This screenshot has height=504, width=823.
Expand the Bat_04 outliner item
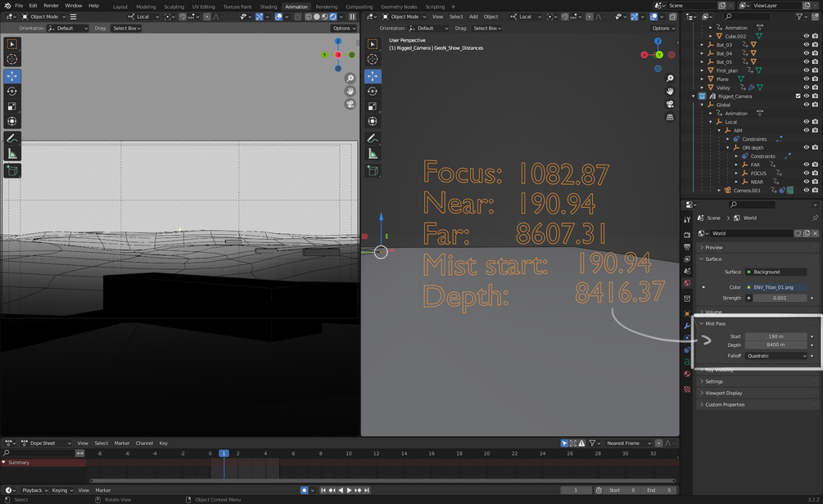pos(702,53)
